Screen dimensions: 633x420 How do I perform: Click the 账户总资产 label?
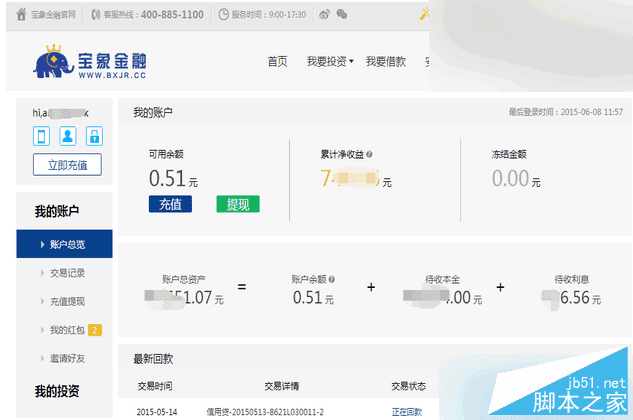point(184,279)
